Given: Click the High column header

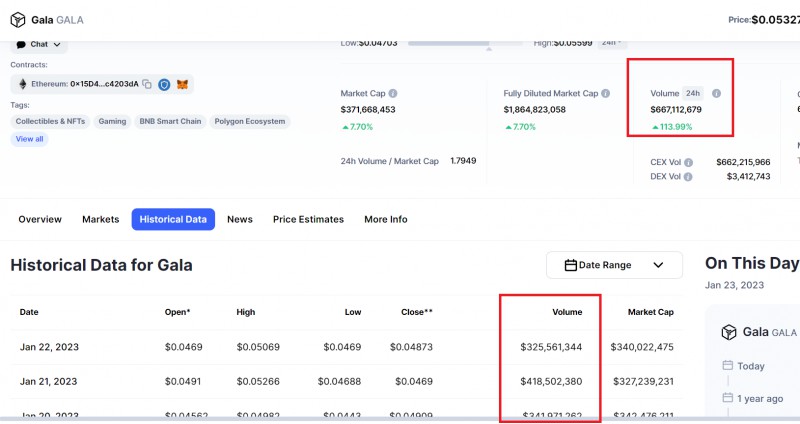Looking at the screenshot, I should [x=245, y=312].
